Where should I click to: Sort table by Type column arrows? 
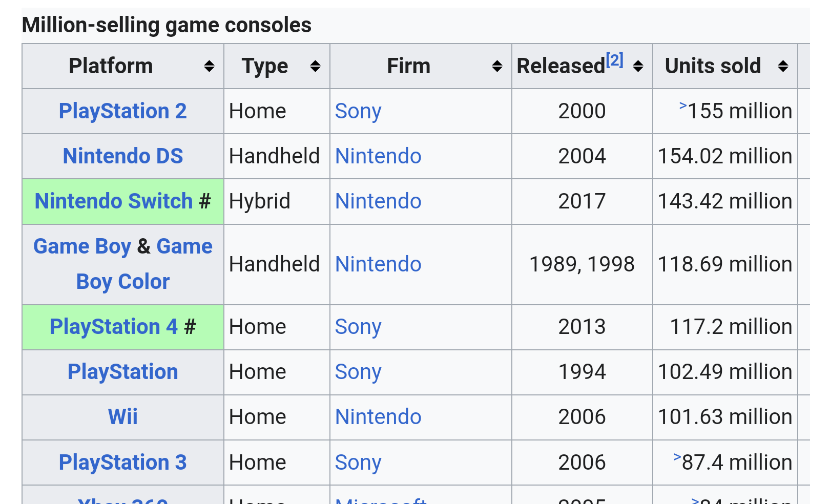click(315, 66)
